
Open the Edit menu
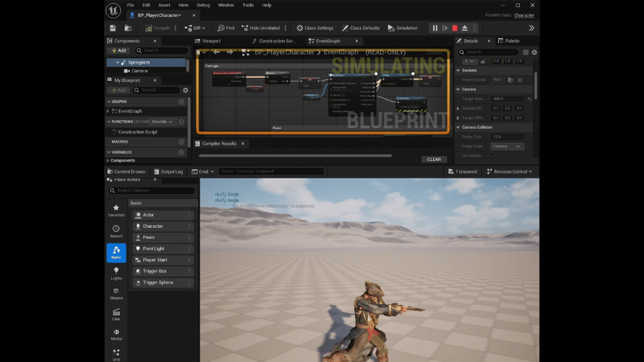(147, 5)
